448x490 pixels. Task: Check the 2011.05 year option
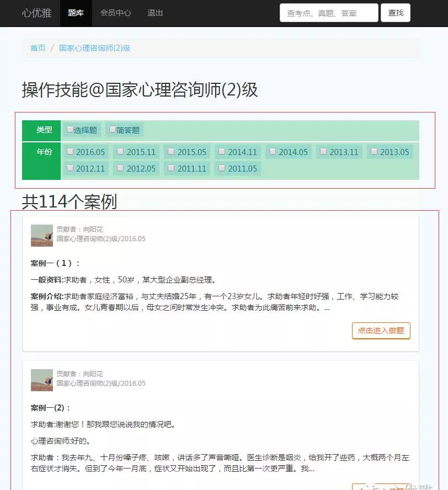pos(222,168)
